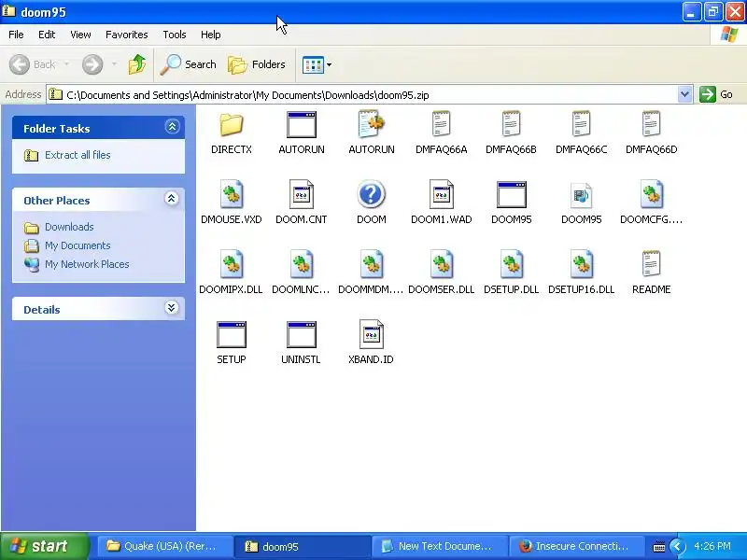This screenshot has height=560, width=747.
Task: Switch to Insecure Connection Firefox taskbar item
Action: pos(576,546)
